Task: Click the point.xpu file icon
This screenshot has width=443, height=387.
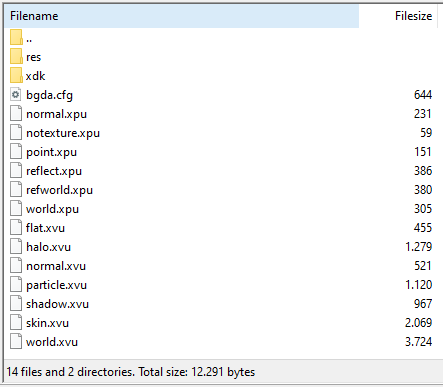Action: click(x=16, y=151)
